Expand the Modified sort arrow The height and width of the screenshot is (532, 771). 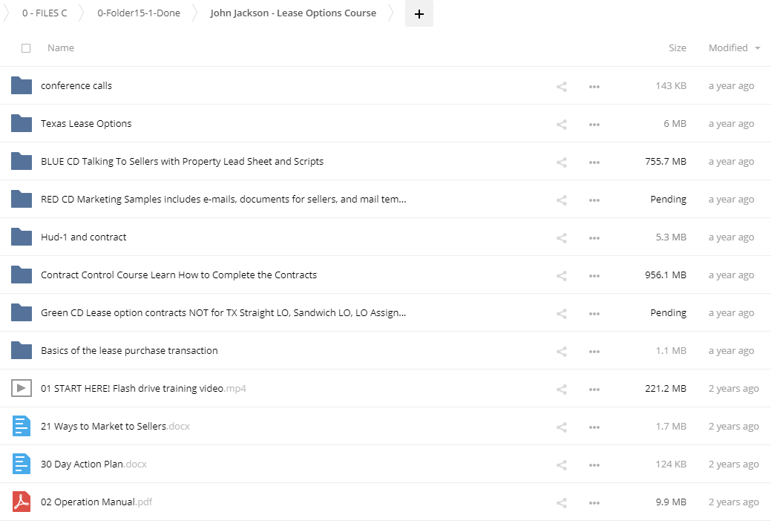tap(758, 48)
